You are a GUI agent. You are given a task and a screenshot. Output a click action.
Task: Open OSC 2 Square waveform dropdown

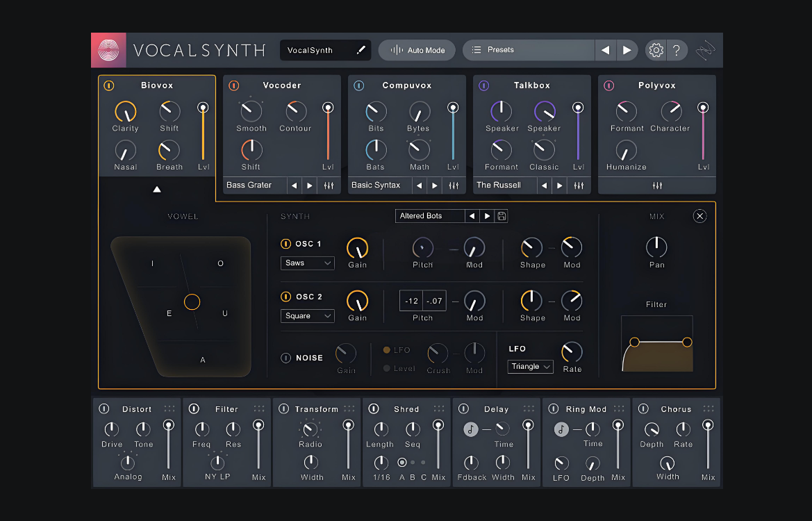(308, 316)
